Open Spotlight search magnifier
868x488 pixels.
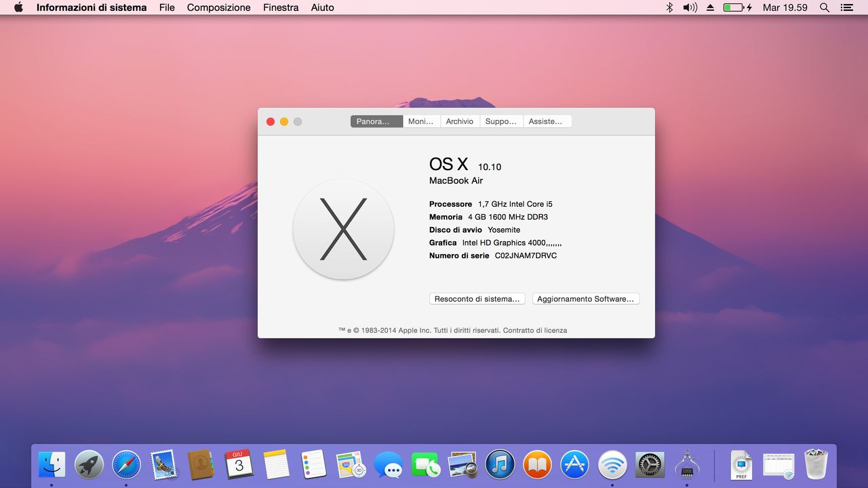coord(825,7)
